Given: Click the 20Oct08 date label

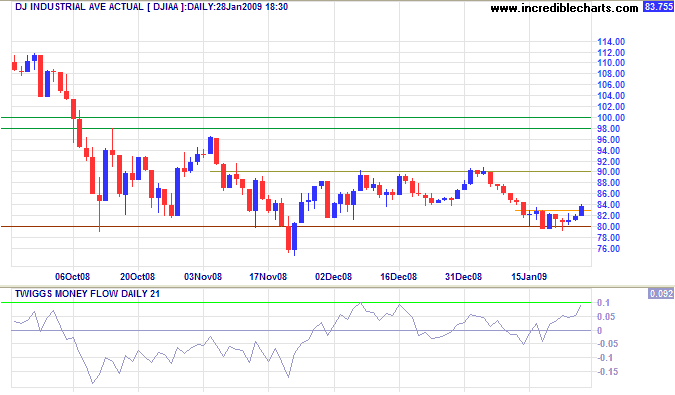Looking at the screenshot, I should coord(137,277).
